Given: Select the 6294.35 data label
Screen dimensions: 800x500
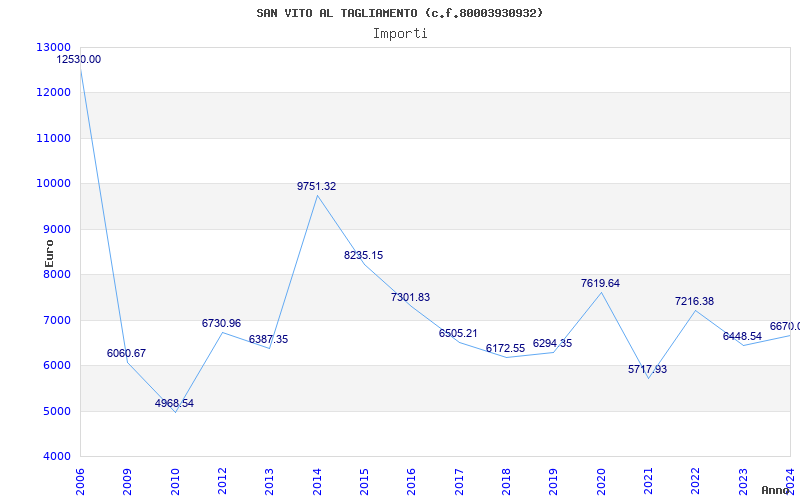Looking at the screenshot, I should tap(553, 343).
